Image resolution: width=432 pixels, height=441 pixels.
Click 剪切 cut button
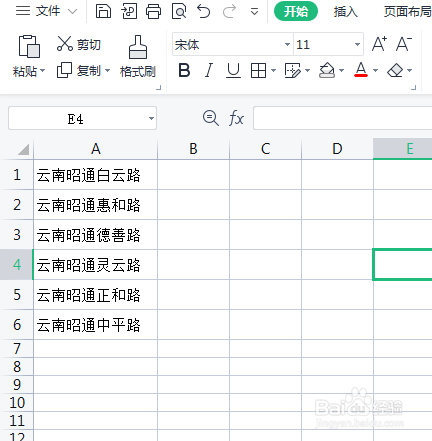pyautogui.click(x=79, y=44)
